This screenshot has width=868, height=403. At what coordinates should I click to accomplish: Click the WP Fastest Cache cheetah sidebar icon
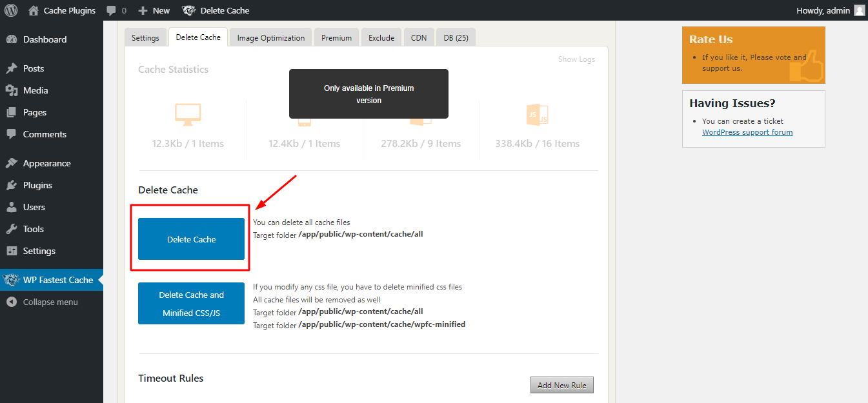coord(11,280)
